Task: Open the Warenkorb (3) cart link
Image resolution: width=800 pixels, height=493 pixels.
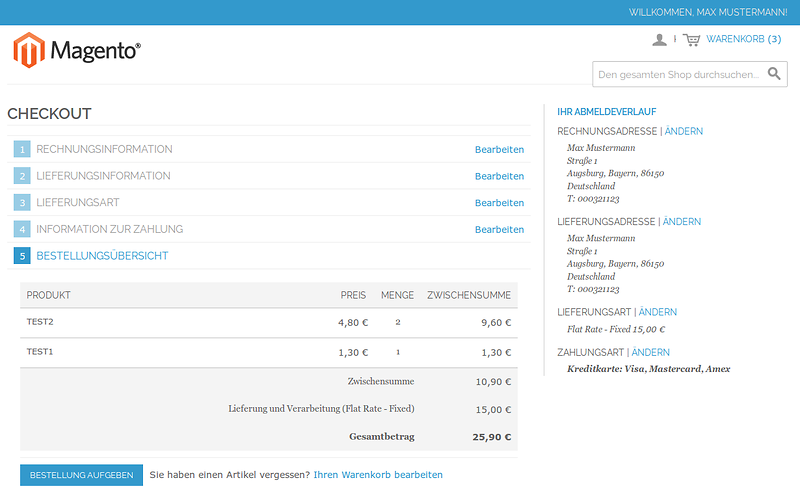Action: 743,40
